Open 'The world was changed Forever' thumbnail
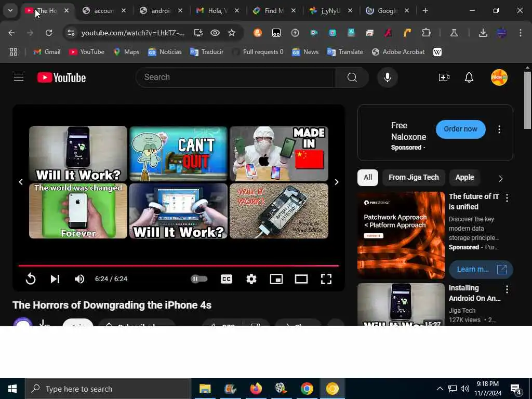 pos(78,211)
